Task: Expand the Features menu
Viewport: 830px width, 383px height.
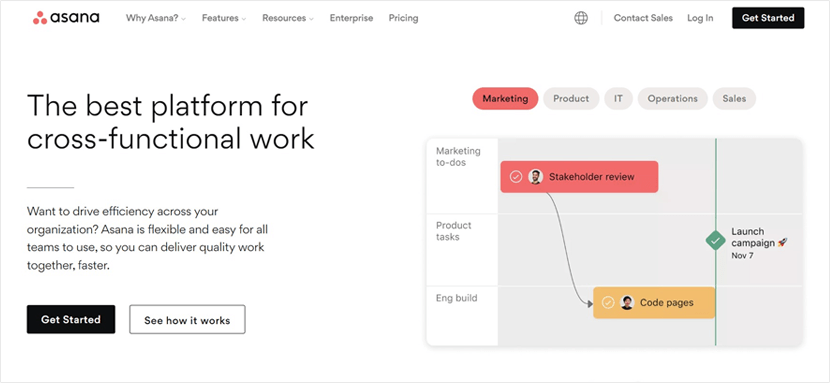Action: pyautogui.click(x=224, y=18)
